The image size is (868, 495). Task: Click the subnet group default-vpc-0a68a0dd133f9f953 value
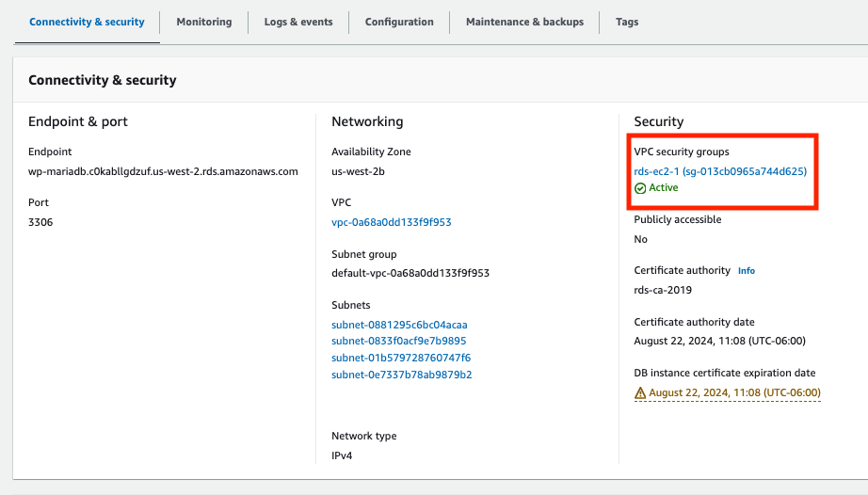(x=410, y=273)
